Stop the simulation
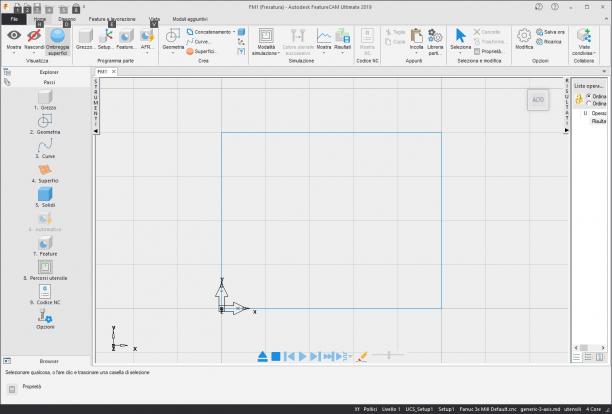612x414 pixels. [276, 356]
